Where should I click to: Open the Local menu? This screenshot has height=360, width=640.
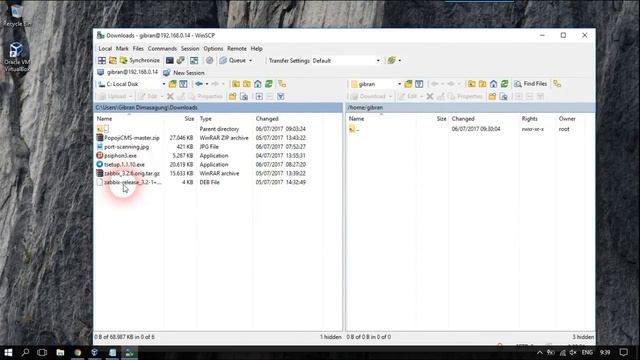(x=105, y=49)
